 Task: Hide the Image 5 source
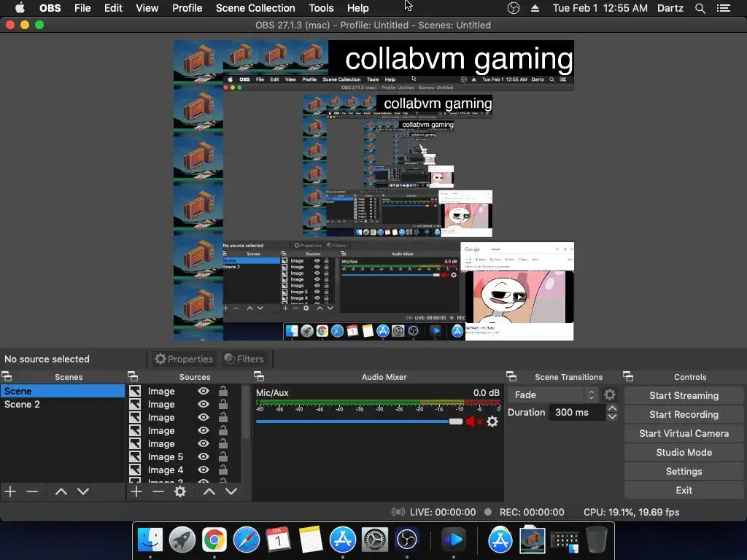click(x=204, y=456)
